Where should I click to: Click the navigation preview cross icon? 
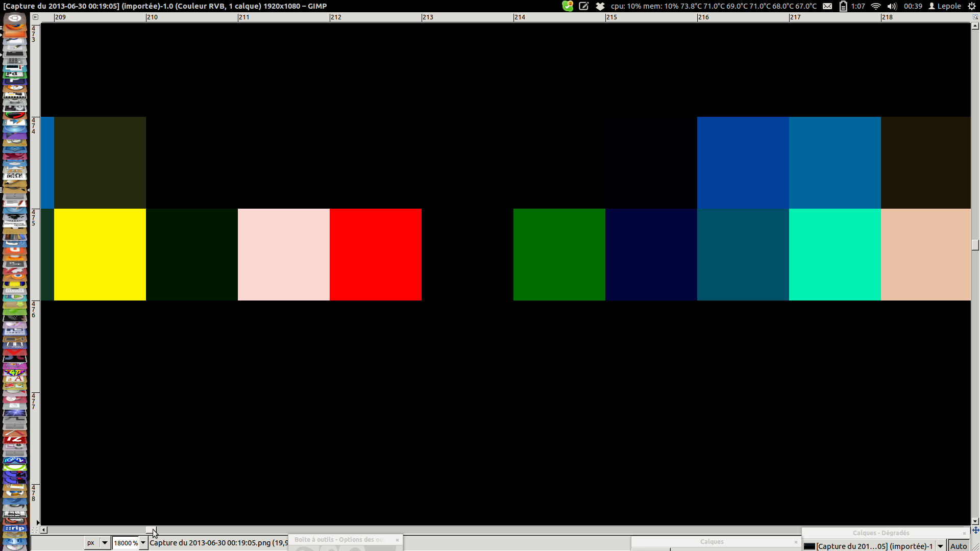pos(975,530)
